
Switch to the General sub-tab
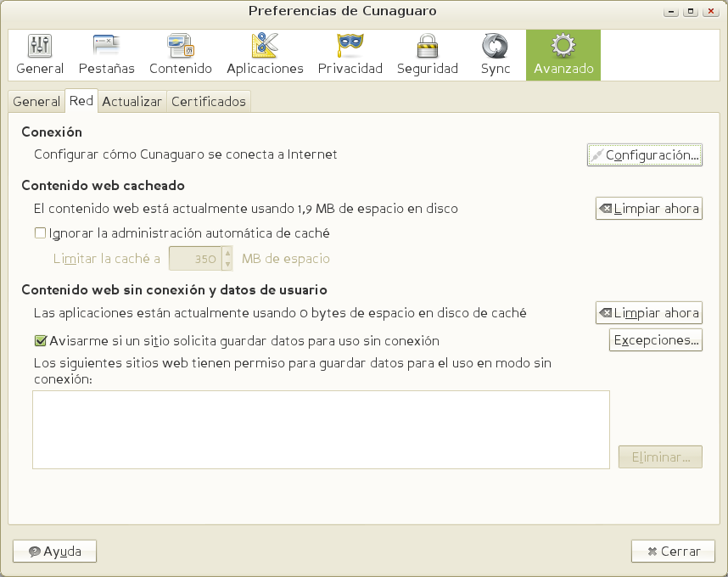click(x=36, y=102)
